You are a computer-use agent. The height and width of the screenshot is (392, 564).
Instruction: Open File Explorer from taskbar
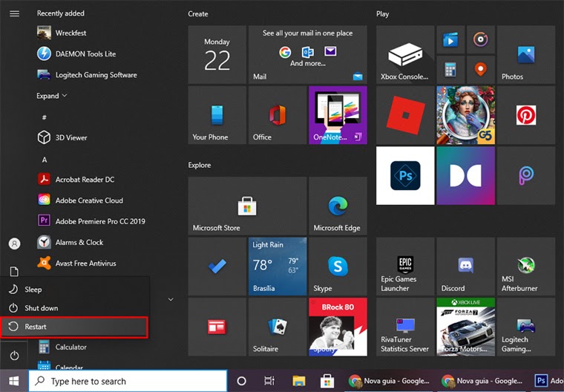point(298,381)
